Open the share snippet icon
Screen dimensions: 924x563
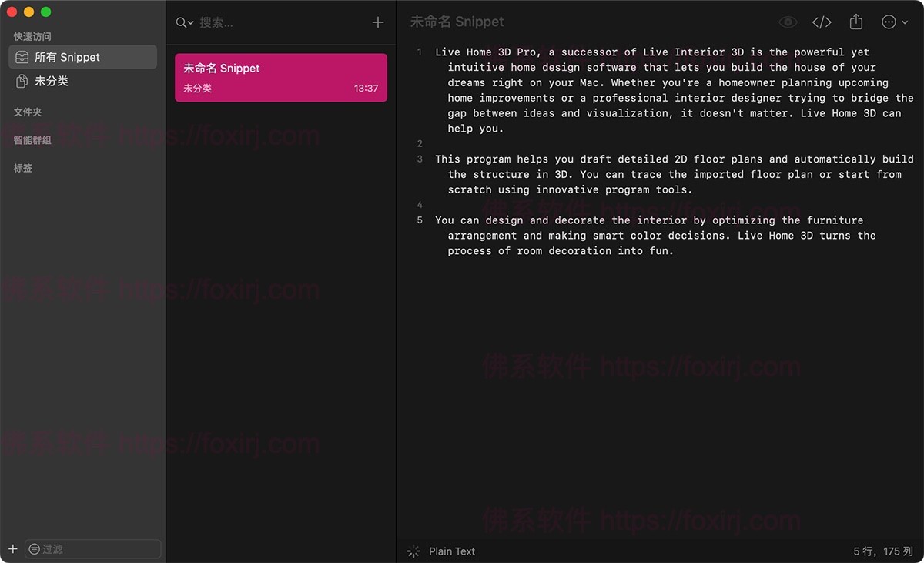(x=855, y=22)
